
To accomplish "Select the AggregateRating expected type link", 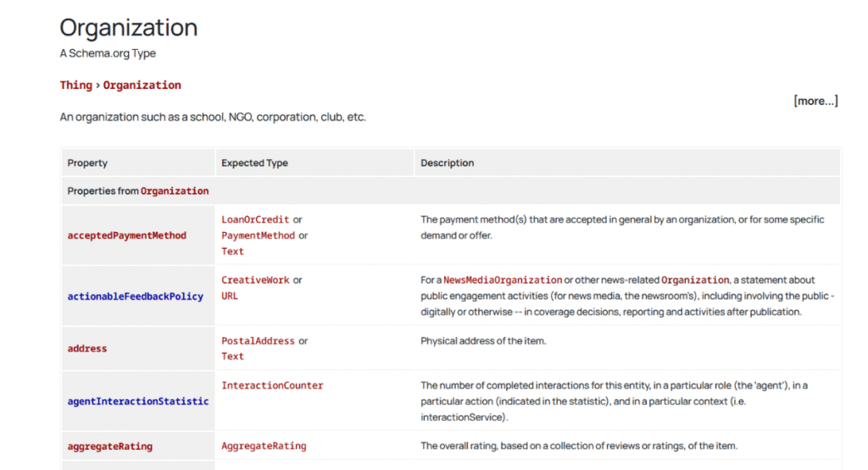I will coord(264,446).
